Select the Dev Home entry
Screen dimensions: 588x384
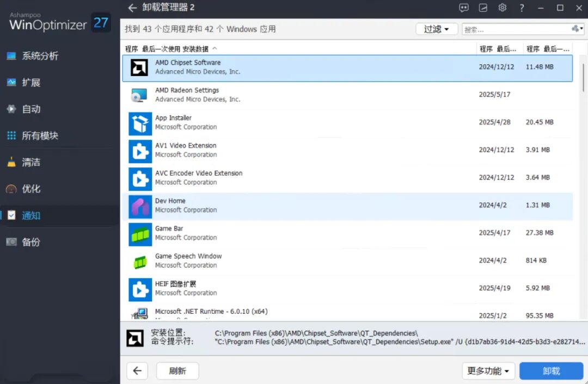click(x=347, y=206)
